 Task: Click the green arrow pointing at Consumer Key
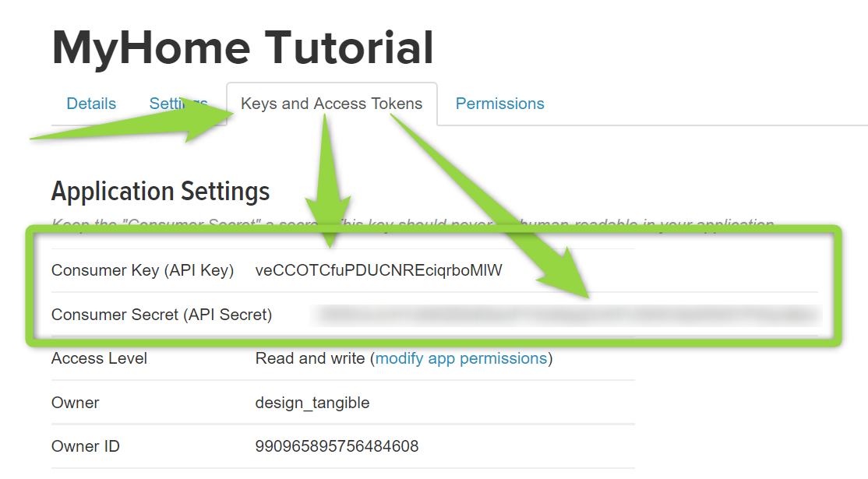point(328,181)
